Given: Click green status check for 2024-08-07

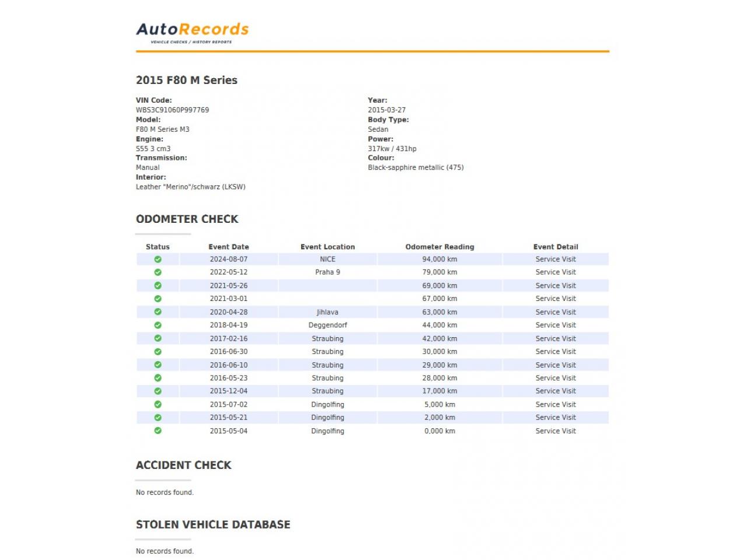Looking at the screenshot, I should [158, 260].
